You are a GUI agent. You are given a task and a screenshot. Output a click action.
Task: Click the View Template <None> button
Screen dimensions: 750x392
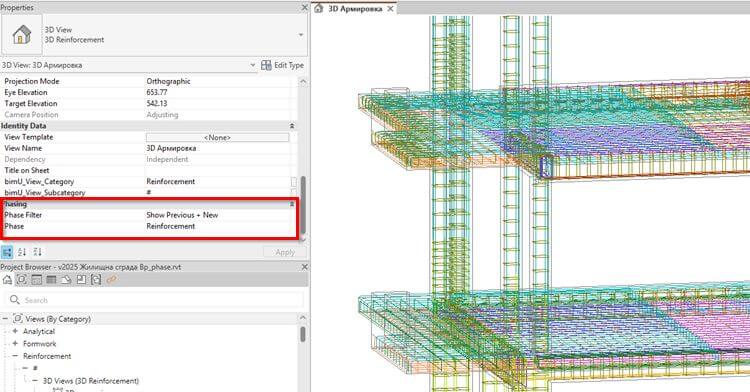pyautogui.click(x=218, y=137)
